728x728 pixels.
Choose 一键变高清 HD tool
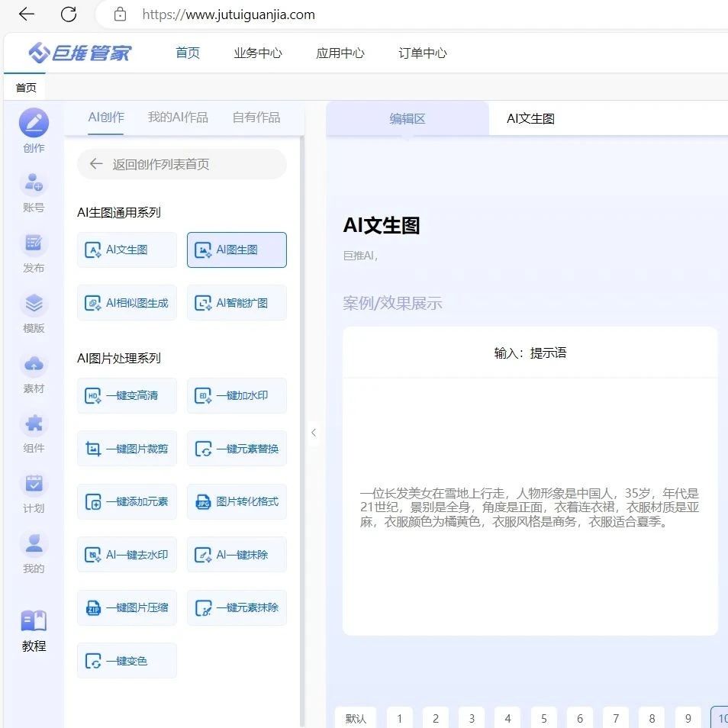point(127,395)
